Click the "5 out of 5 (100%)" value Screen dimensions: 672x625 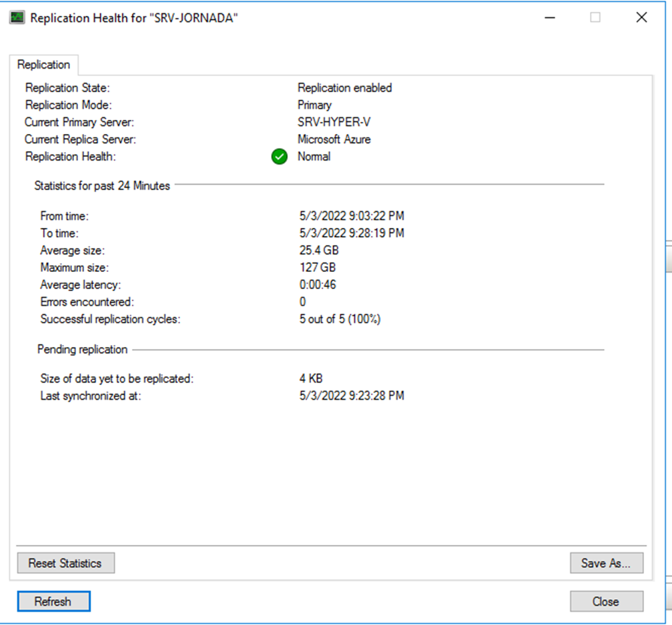[x=340, y=319]
